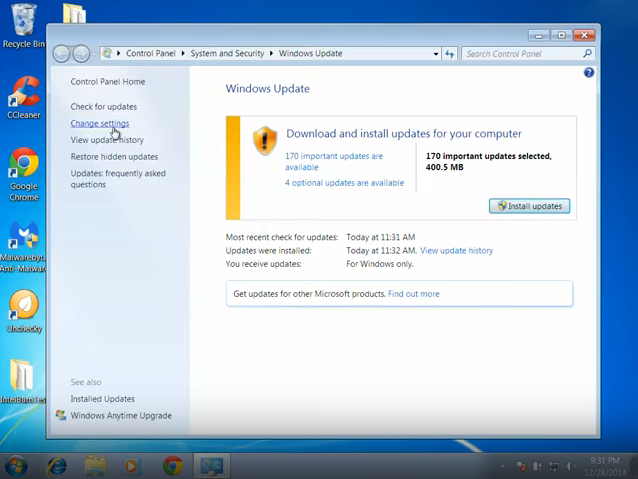This screenshot has height=479, width=638.
Task: Open Windows Explorer folder in taskbar
Action: (95, 466)
